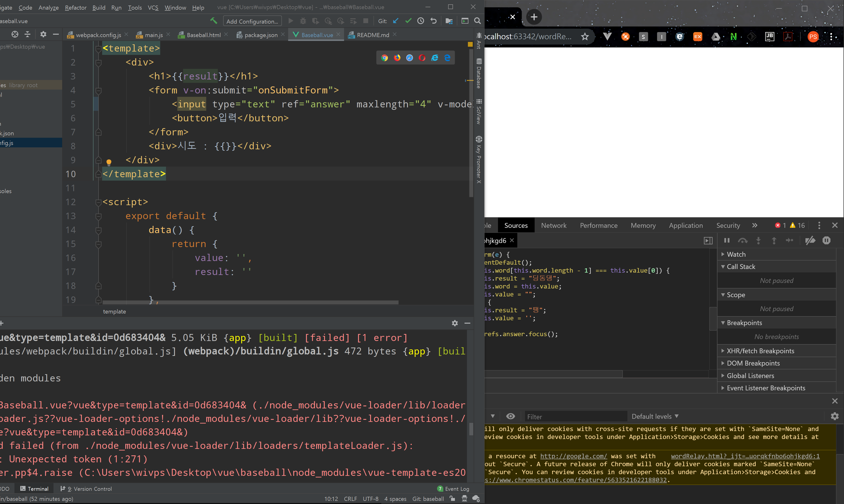Screen dimensions: 844x504
Task: Click the Add Configuration button
Action: click(x=252, y=21)
